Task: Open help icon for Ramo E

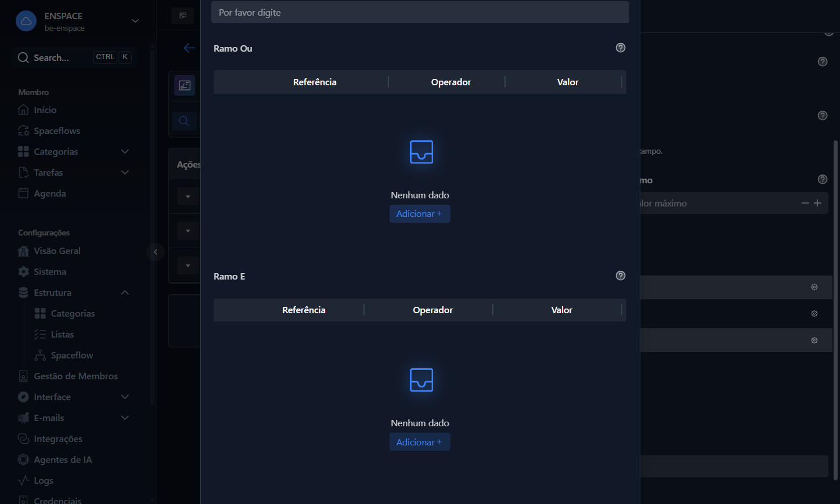Action: click(621, 276)
